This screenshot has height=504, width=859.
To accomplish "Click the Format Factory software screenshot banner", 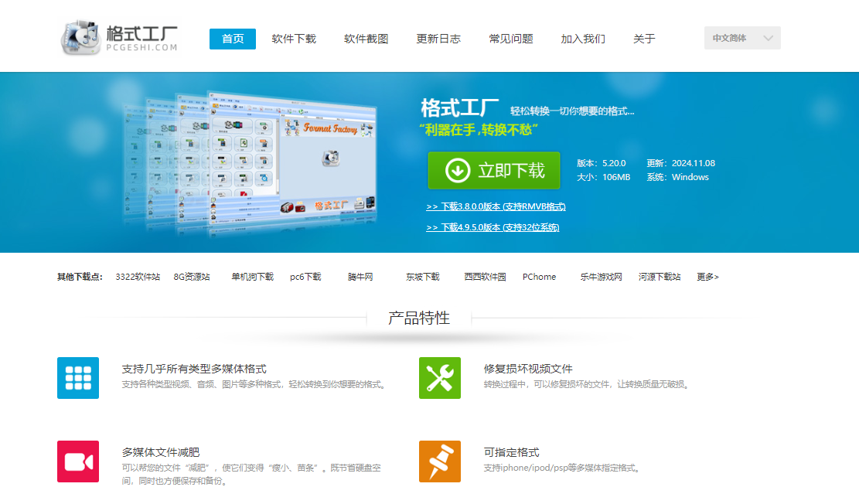I will pos(251,162).
